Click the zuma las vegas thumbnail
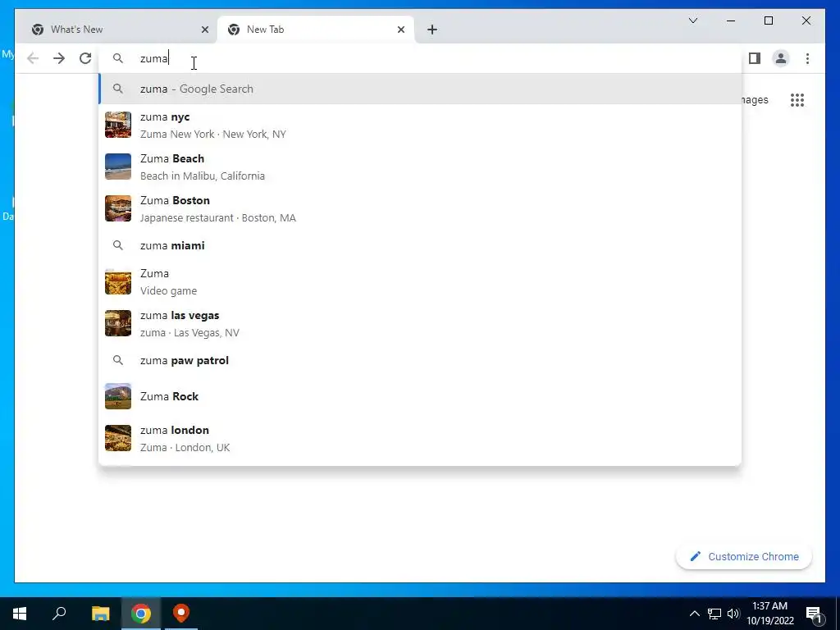This screenshot has width=840, height=630. pos(118,323)
